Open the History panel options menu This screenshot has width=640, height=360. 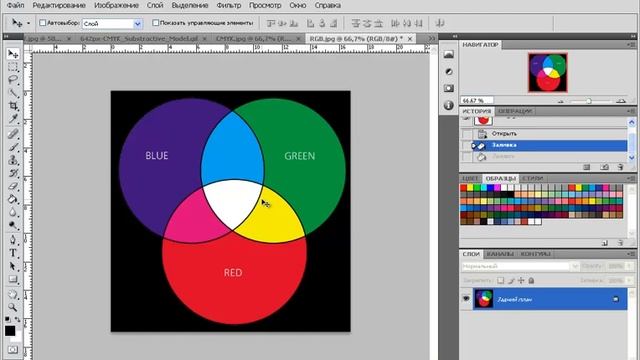(x=631, y=111)
